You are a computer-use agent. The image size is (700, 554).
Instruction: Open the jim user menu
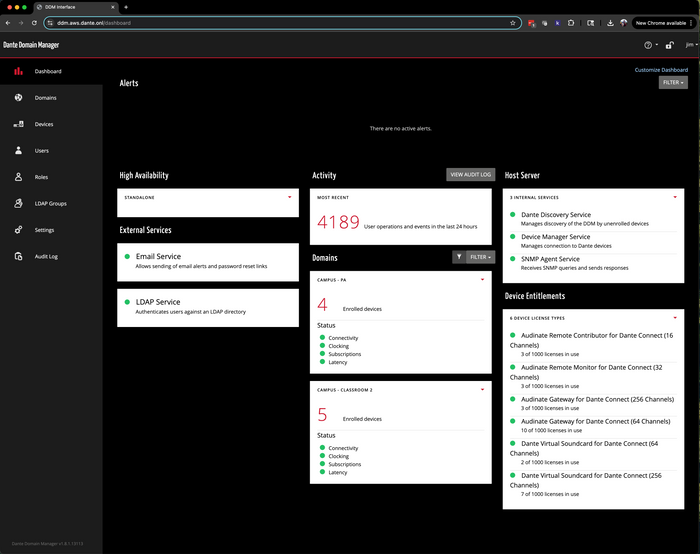pos(692,45)
